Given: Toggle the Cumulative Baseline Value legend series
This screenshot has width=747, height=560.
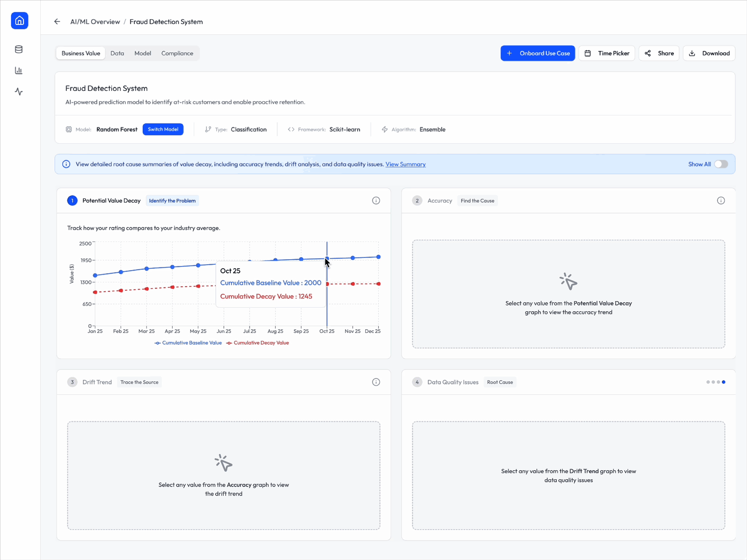Looking at the screenshot, I should [x=188, y=343].
